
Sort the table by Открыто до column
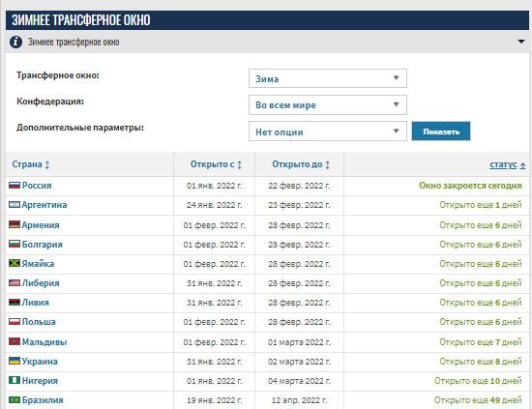click(297, 164)
